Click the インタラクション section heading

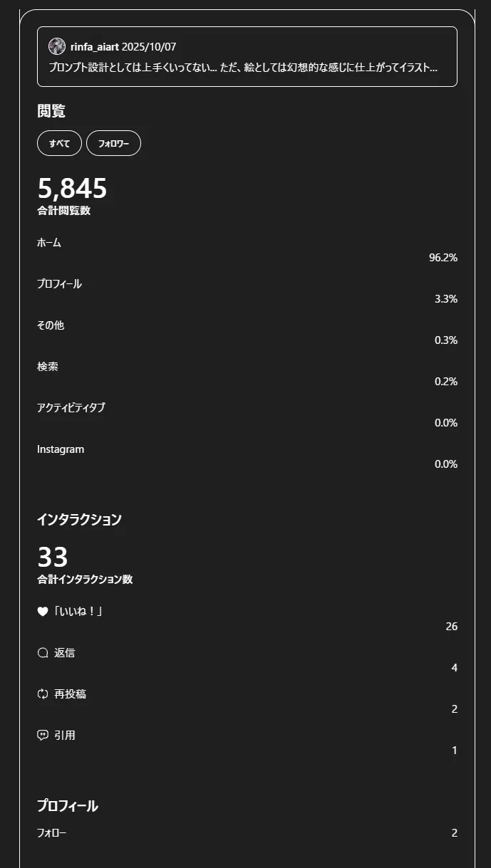click(79, 520)
